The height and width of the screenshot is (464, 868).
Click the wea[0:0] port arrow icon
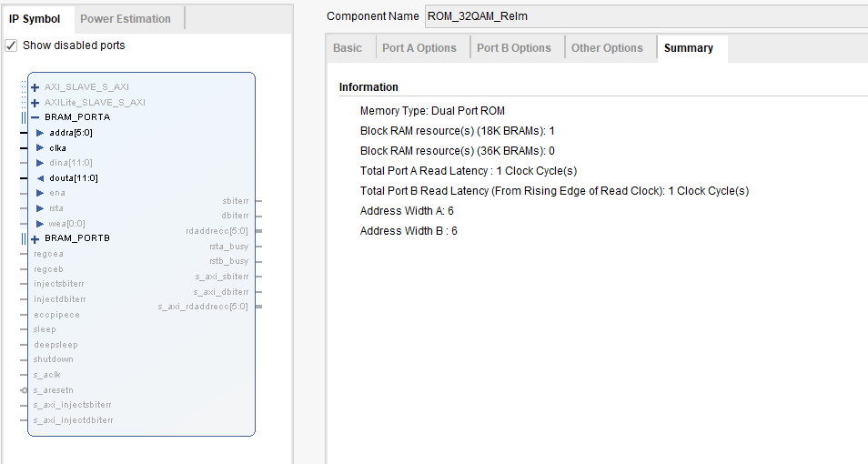click(x=40, y=224)
